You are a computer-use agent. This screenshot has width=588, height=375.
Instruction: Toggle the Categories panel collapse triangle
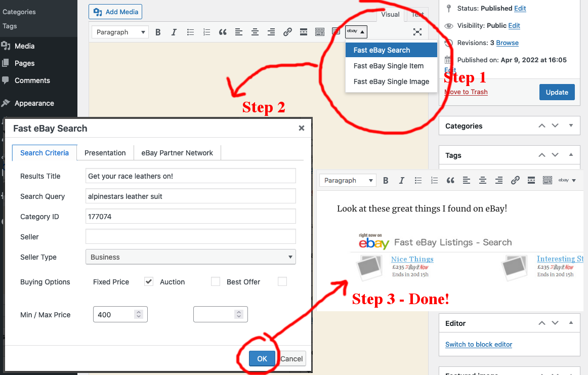tap(571, 126)
